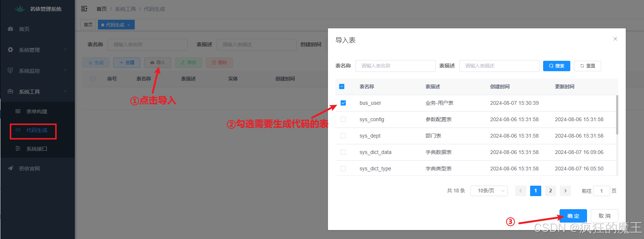This screenshot has height=239, width=644.
Task: Click the 若依管理系统 title text
Action: (x=46, y=9)
